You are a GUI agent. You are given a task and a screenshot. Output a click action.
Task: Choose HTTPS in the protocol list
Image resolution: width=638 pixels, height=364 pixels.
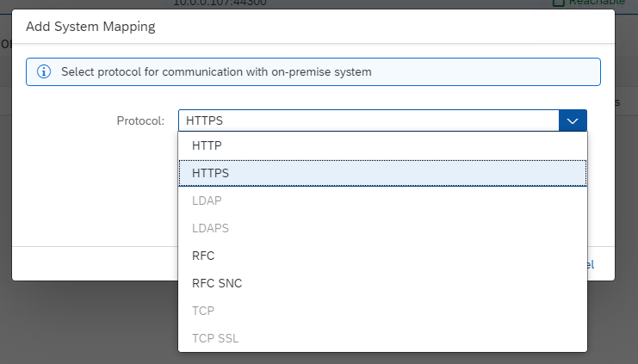coord(382,173)
